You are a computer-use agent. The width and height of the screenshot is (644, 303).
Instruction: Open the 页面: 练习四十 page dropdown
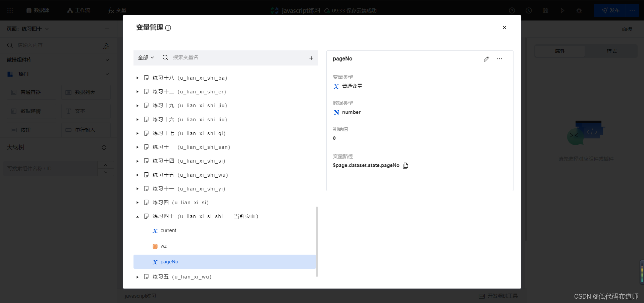click(28, 29)
